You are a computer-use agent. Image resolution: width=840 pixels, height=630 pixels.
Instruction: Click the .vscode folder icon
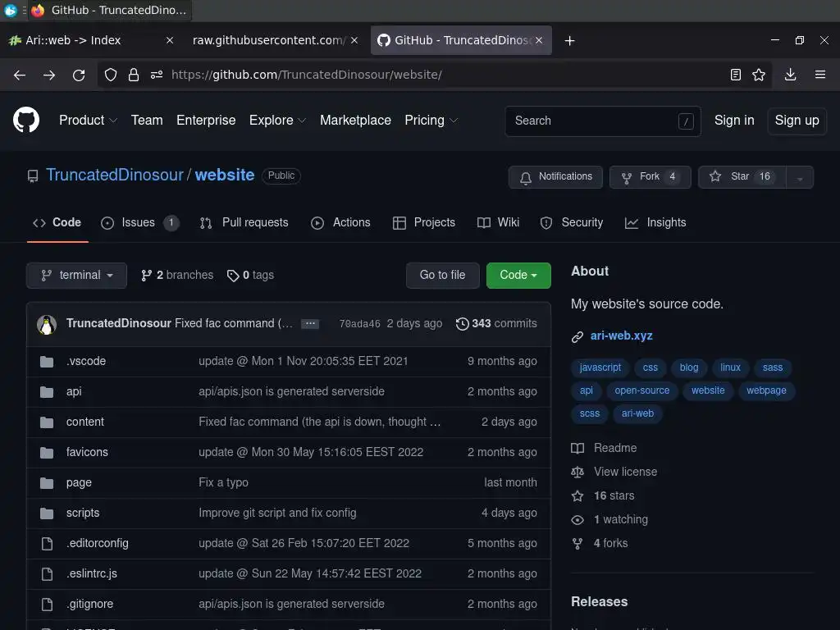[x=47, y=362]
